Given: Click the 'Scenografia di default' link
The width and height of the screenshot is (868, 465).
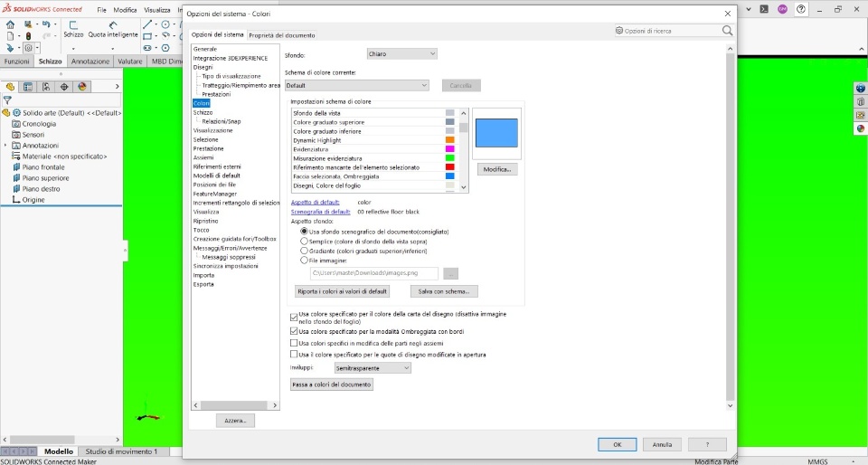Looking at the screenshot, I should coord(320,212).
